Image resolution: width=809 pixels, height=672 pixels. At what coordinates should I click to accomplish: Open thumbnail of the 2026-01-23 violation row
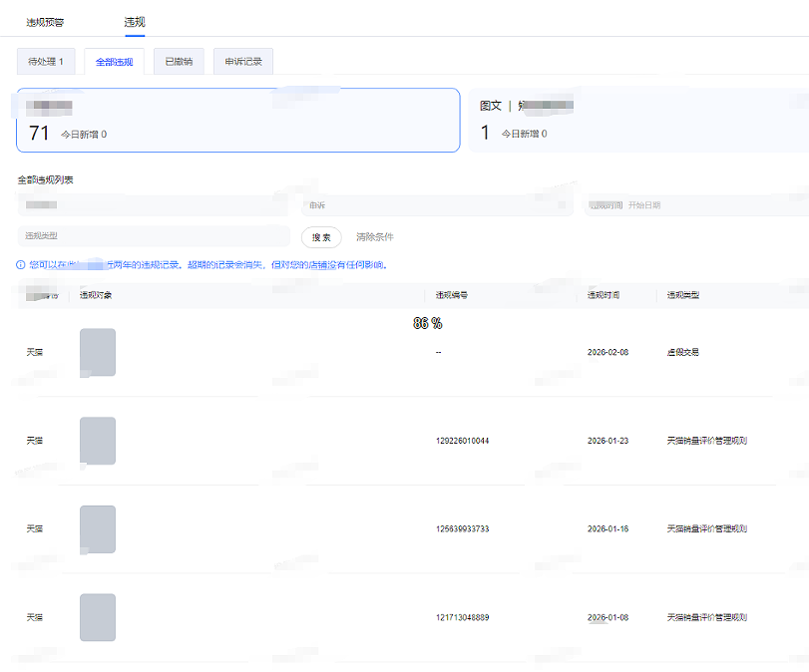pyautogui.click(x=98, y=441)
